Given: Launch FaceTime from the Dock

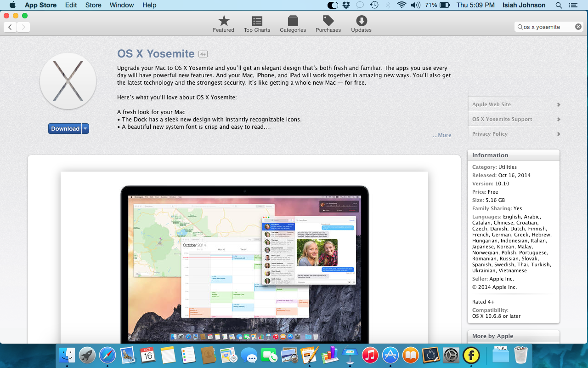Looking at the screenshot, I should [269, 355].
